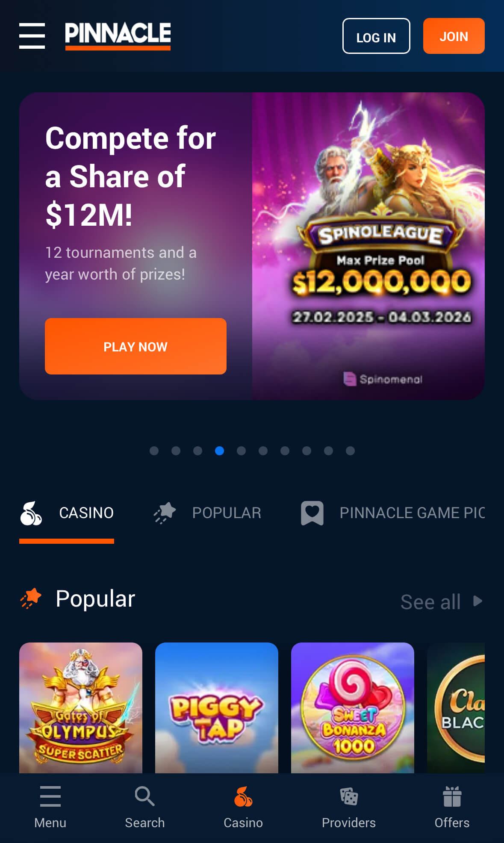Launch the Piggy Tap game tile
Screen dimensions: 504x843
[217, 708]
